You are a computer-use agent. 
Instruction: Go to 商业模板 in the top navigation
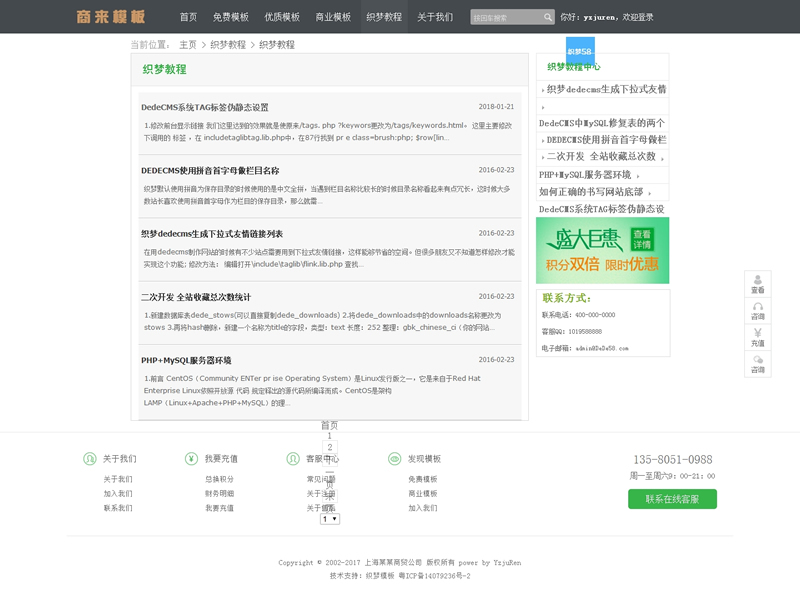(333, 17)
